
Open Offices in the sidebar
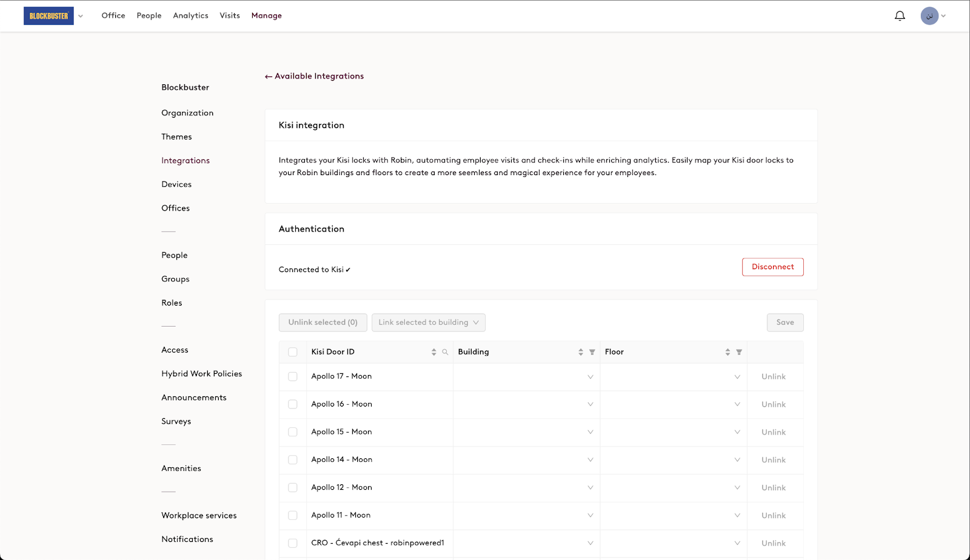click(176, 208)
